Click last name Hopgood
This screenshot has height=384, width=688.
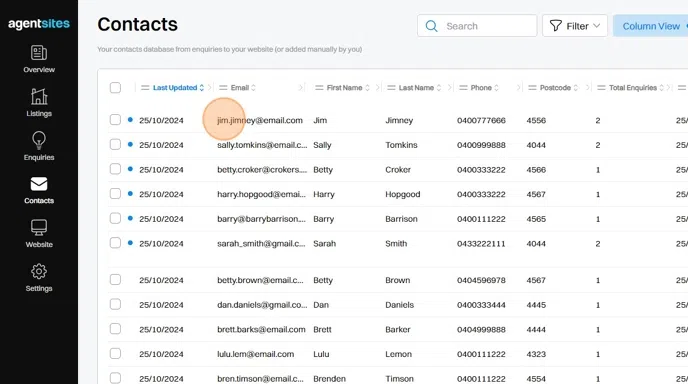(402, 194)
